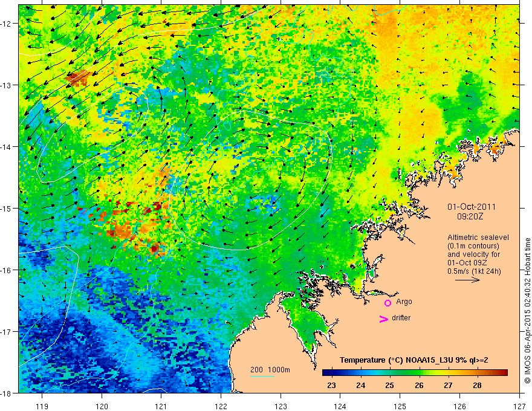Click the '200 1000m' depth legend label
532x411 pixels.
[270, 370]
